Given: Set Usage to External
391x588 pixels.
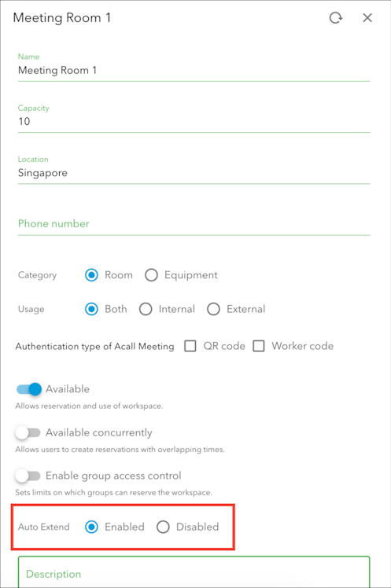Looking at the screenshot, I should (x=213, y=309).
